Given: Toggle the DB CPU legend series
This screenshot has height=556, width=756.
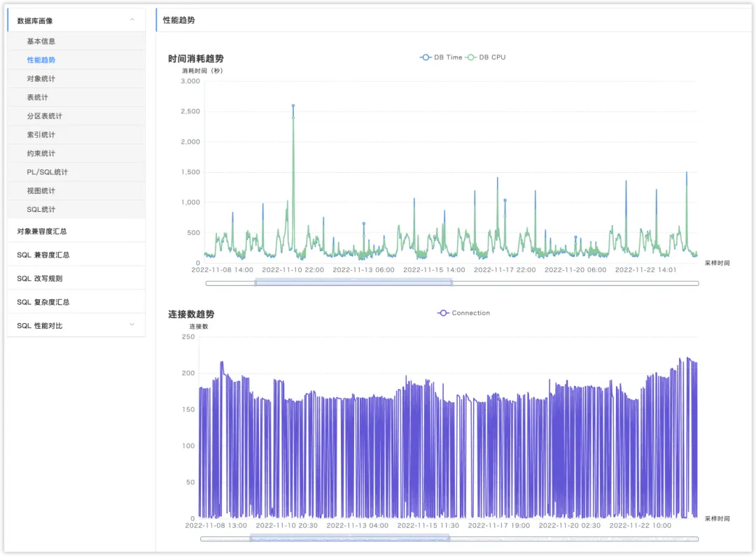Looking at the screenshot, I should click(486, 57).
